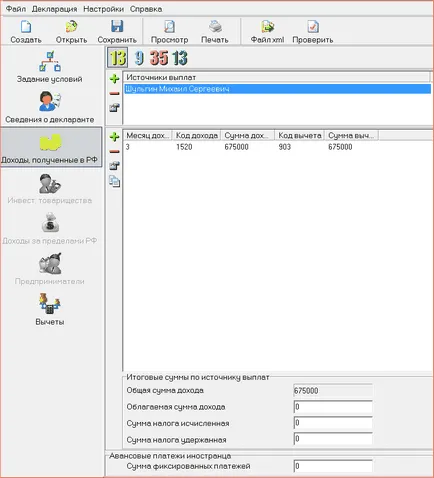Open Задание условий section

(x=50, y=67)
